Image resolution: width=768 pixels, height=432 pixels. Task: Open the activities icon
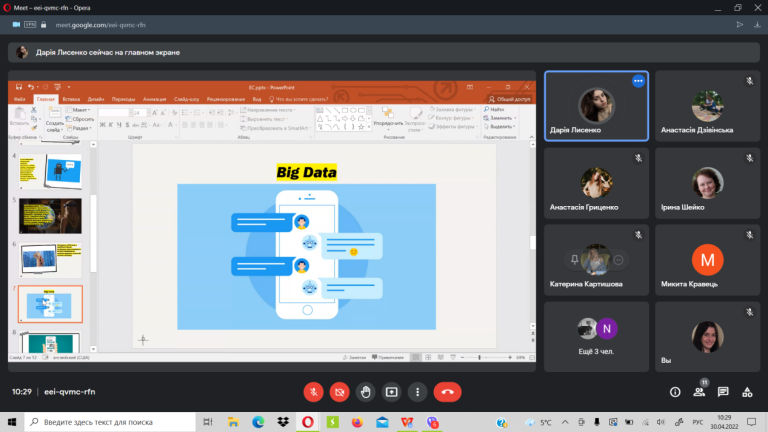[x=747, y=392]
